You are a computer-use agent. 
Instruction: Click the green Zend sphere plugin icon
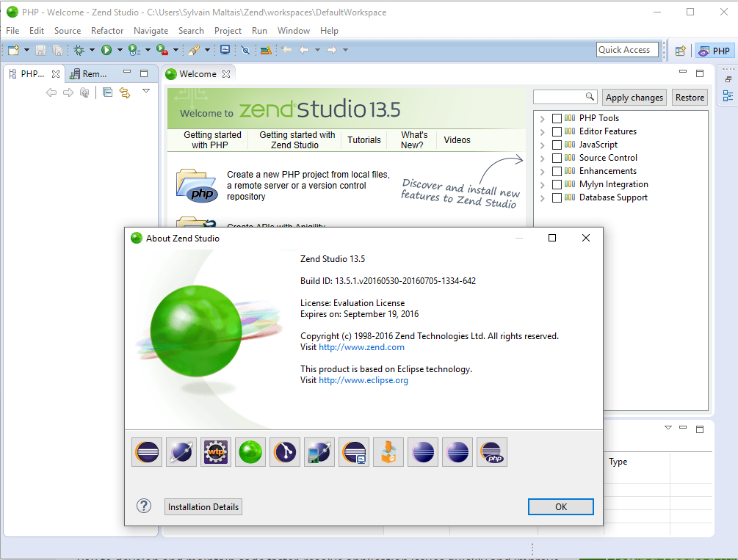250,452
